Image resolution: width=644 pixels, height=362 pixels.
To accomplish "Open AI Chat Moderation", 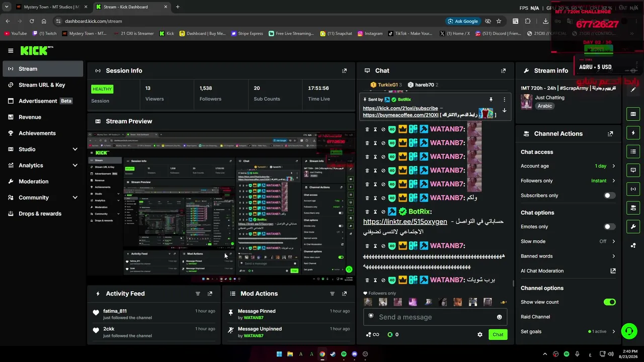I will click(568, 271).
